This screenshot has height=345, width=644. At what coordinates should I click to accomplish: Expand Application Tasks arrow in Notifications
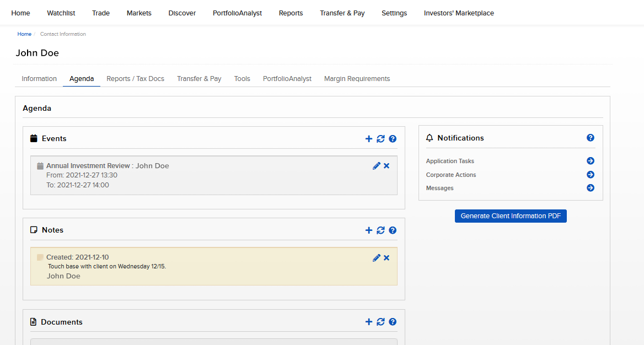(x=591, y=161)
